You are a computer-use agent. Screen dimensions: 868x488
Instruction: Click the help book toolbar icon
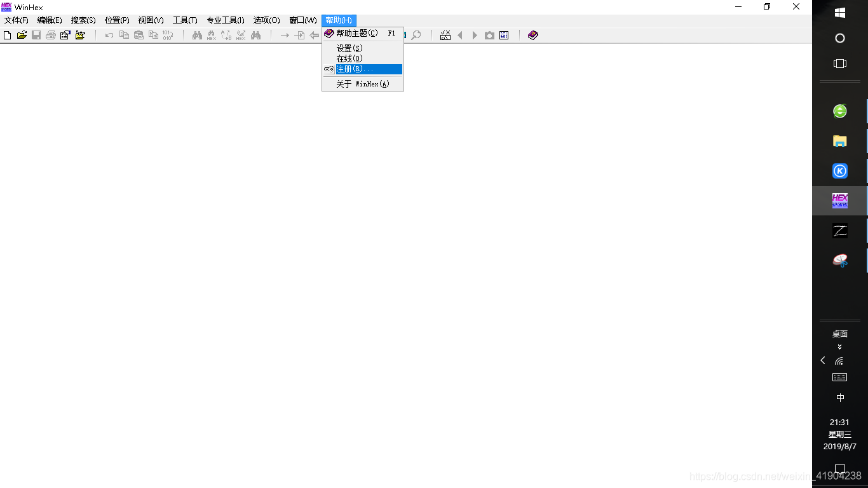pyautogui.click(x=533, y=36)
